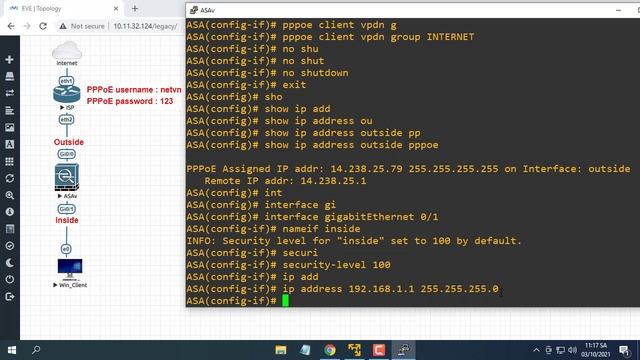Toggle night mode moon icon in sidebar

(x=9, y=263)
